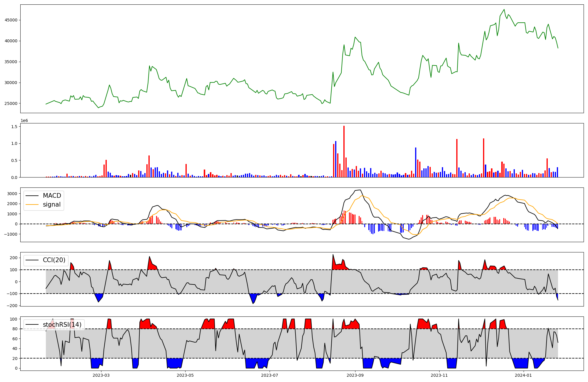
Task: Click the black MACD line legend swatch
Action: [x=32, y=196]
